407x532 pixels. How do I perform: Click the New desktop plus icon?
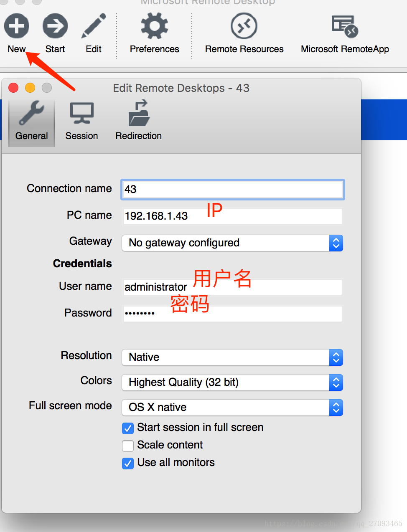17,26
